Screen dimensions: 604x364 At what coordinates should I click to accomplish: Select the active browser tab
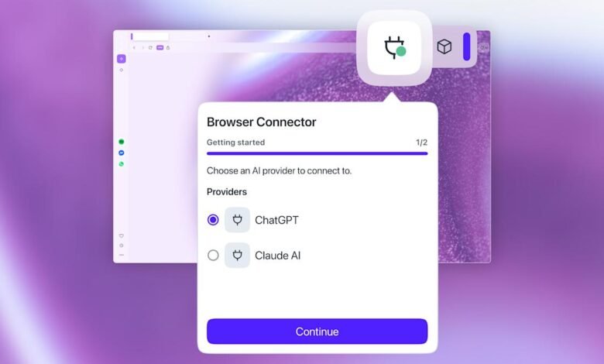[150, 36]
